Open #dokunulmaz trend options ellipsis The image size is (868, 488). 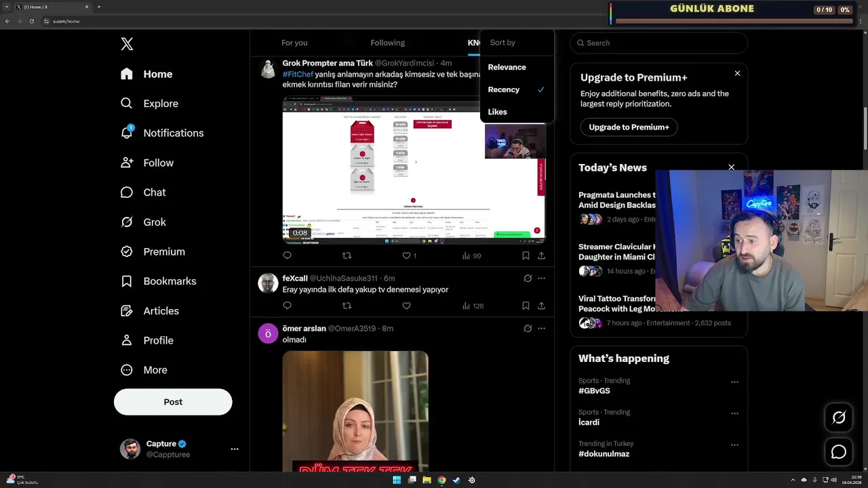734,445
